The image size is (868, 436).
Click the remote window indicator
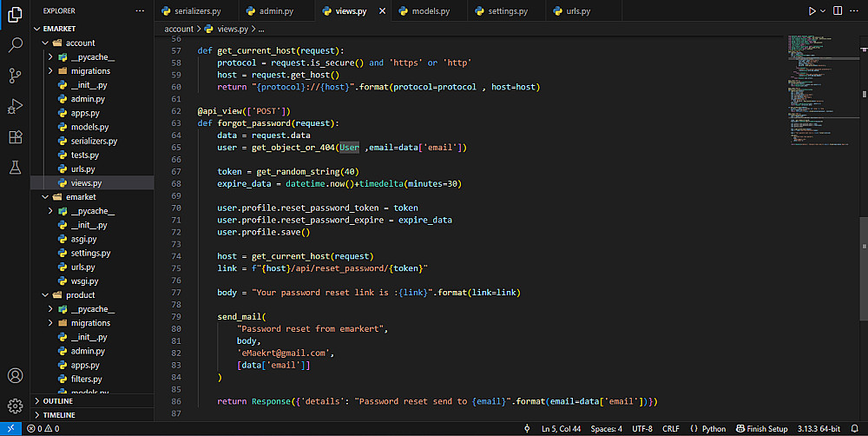pos(10,429)
